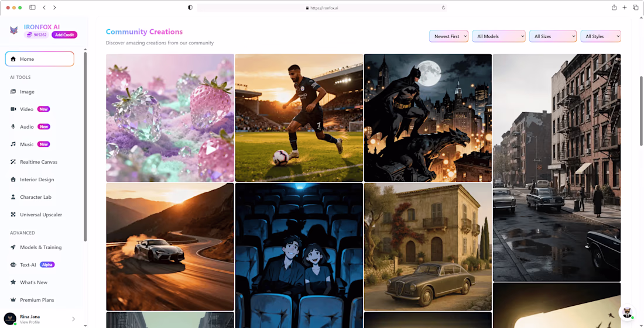Open the fox chat assistant bubble
644x328 pixels.
coord(627,312)
